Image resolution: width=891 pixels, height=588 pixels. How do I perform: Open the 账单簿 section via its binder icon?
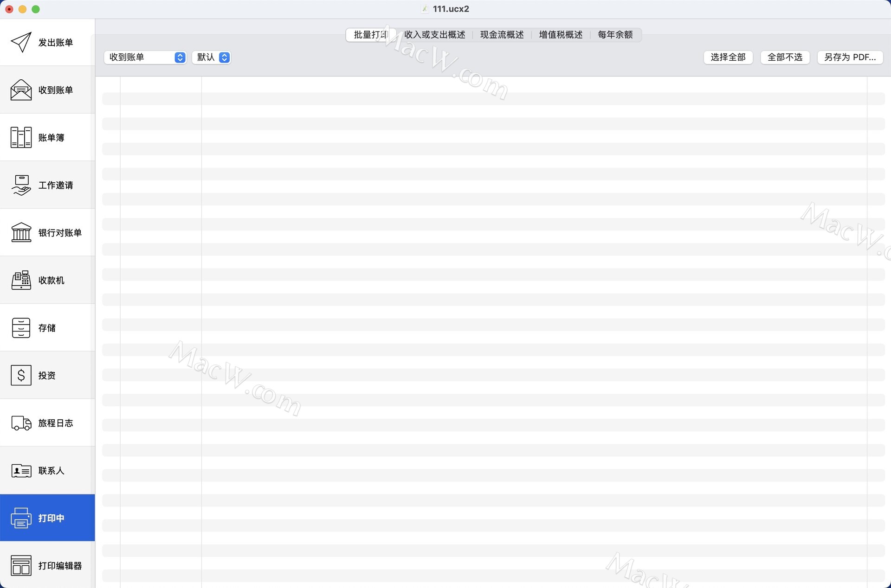[21, 138]
